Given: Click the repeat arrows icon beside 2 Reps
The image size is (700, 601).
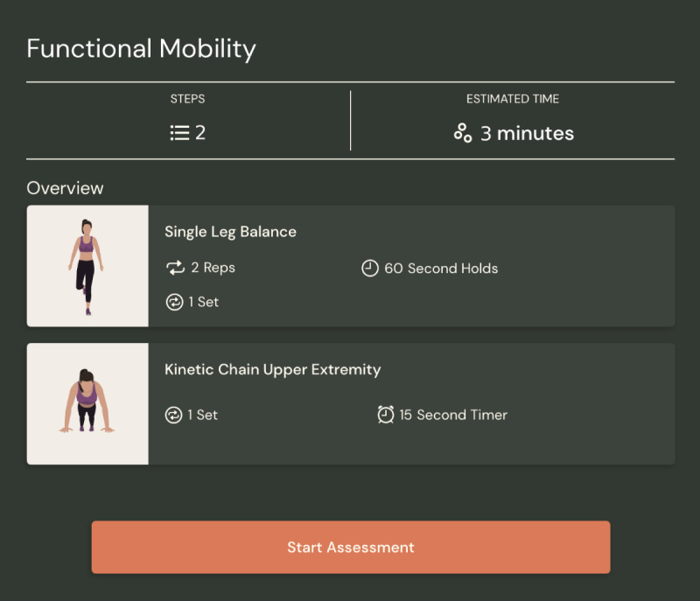Looking at the screenshot, I should point(175,268).
